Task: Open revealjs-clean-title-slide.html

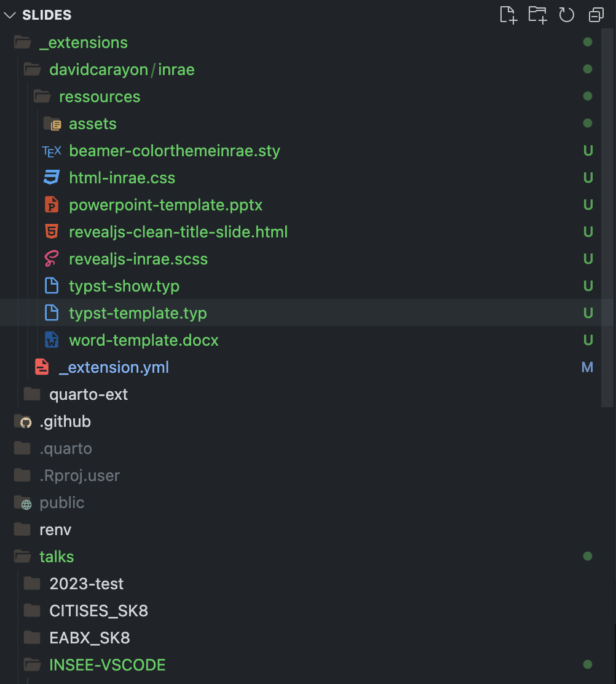Action: pos(178,232)
